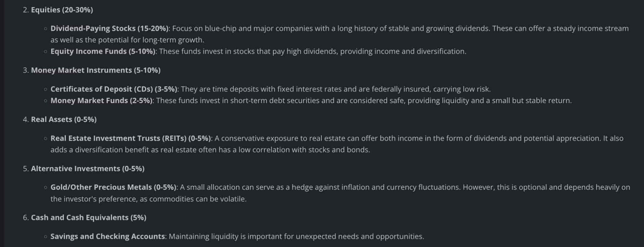Click the bullet before Dividend-Paying Stocks
Viewport: 644px width, 247px height.
46,29
